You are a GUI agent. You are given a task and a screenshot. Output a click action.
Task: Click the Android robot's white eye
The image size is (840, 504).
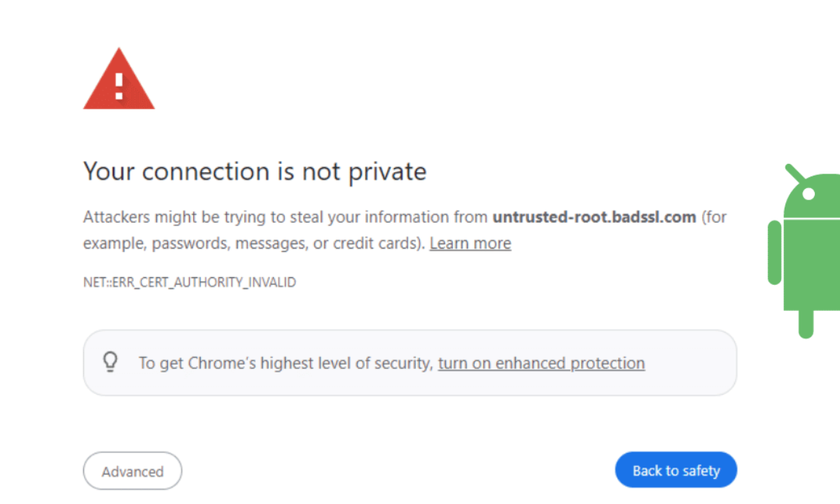coord(808,192)
